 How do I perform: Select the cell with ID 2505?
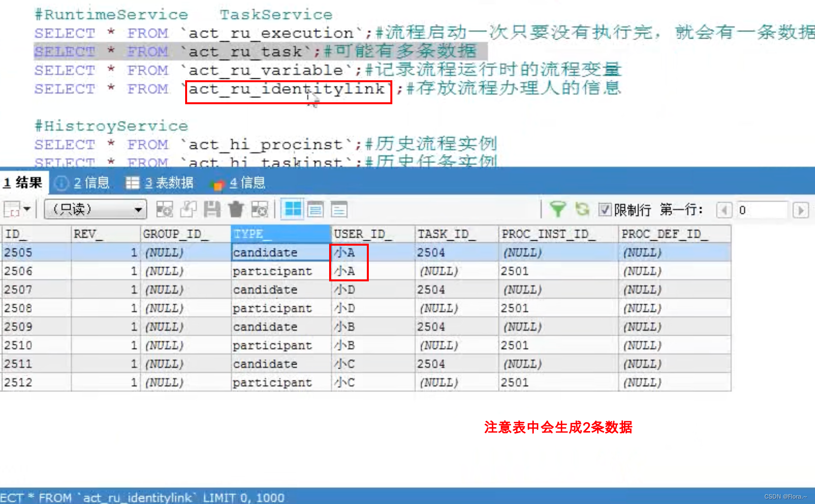pyautogui.click(x=37, y=252)
